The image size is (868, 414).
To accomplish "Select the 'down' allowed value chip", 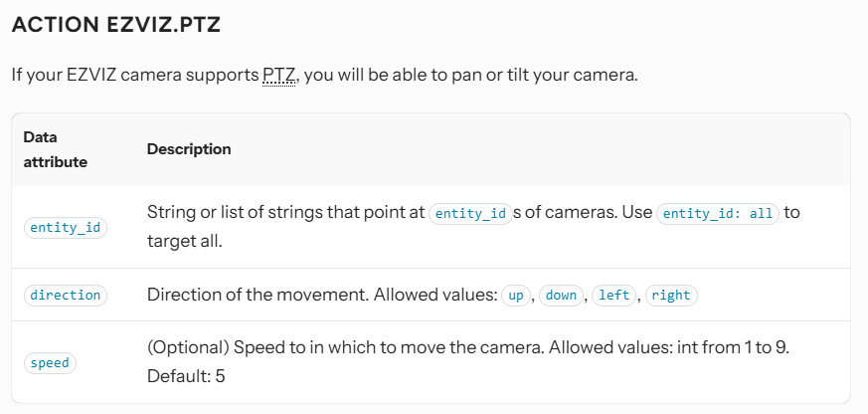I will pos(561,296).
